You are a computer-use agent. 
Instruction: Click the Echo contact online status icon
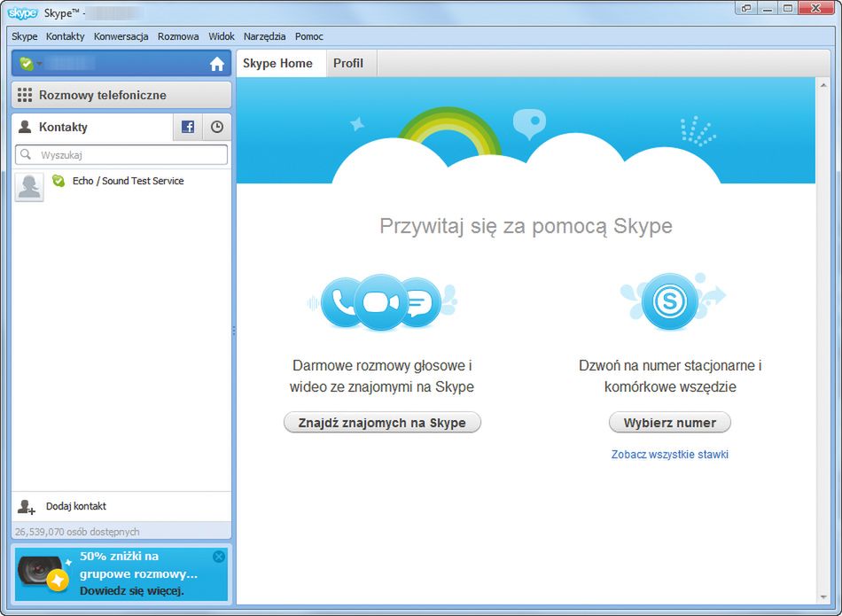(x=58, y=181)
